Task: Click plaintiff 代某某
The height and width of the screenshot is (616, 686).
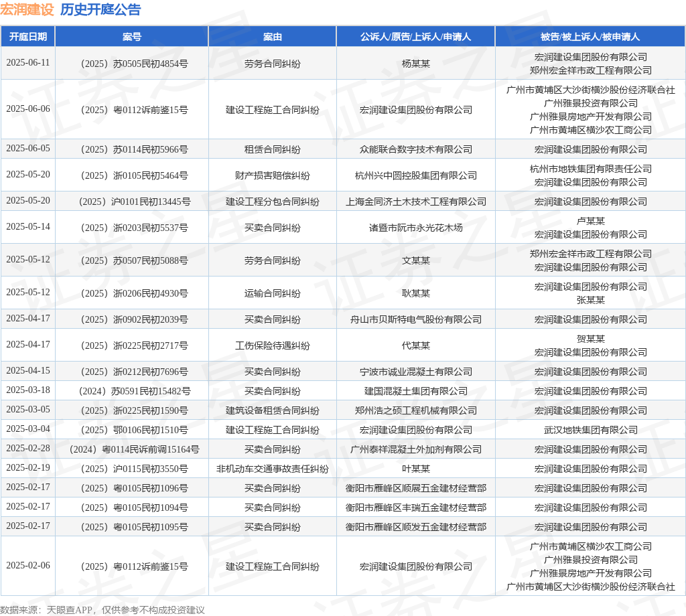Action: click(415, 345)
